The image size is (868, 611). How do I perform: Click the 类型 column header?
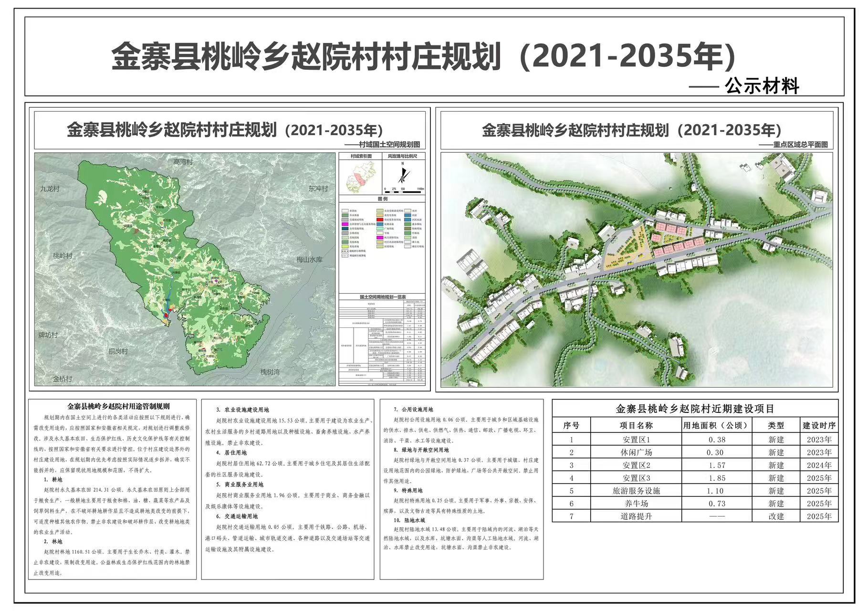[x=776, y=425]
